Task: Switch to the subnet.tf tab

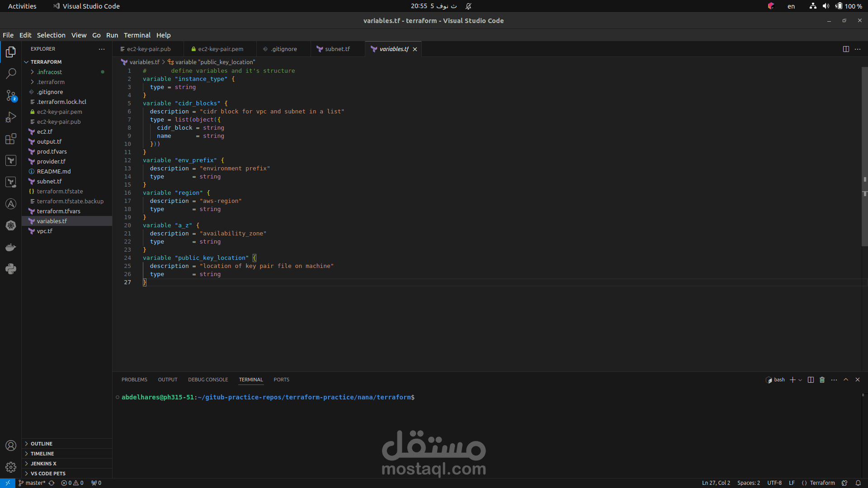Action: (x=337, y=49)
